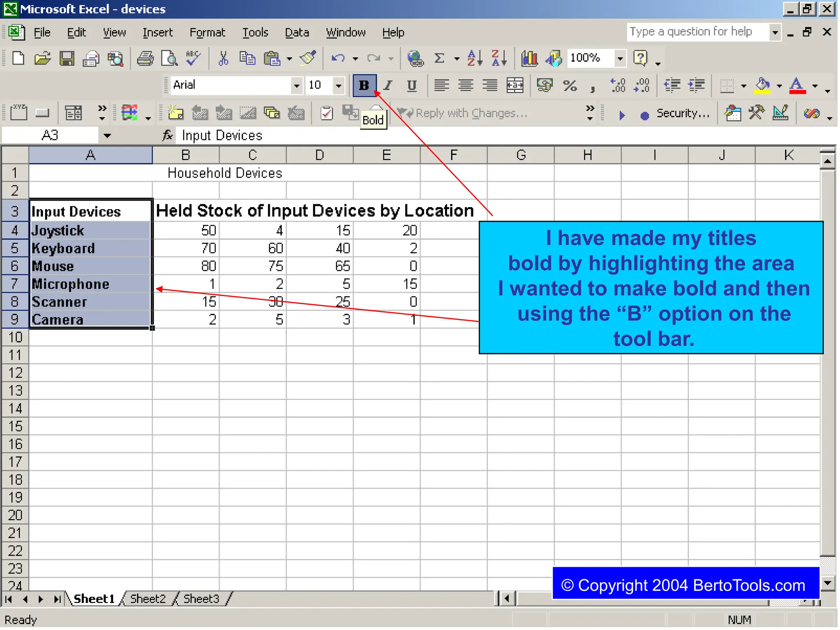Select the Joystick cell
The height and width of the screenshot is (630, 840).
tap(91, 231)
